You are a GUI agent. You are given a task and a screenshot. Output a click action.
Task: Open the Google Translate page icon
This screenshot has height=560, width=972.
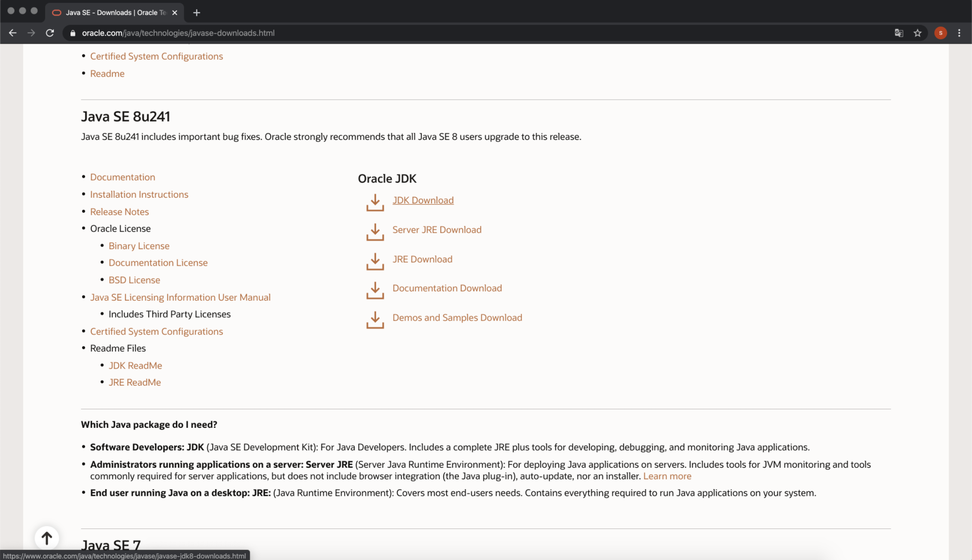[899, 33]
